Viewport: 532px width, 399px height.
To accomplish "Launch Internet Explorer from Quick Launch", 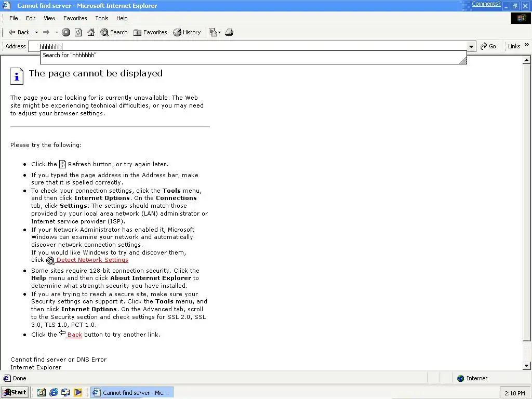I will coord(54,393).
